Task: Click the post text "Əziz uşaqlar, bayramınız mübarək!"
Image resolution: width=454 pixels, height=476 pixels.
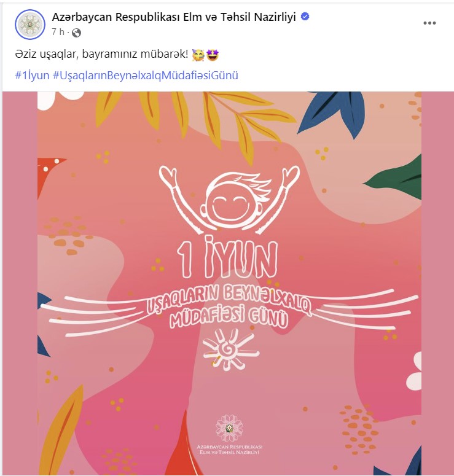Action: point(102,54)
